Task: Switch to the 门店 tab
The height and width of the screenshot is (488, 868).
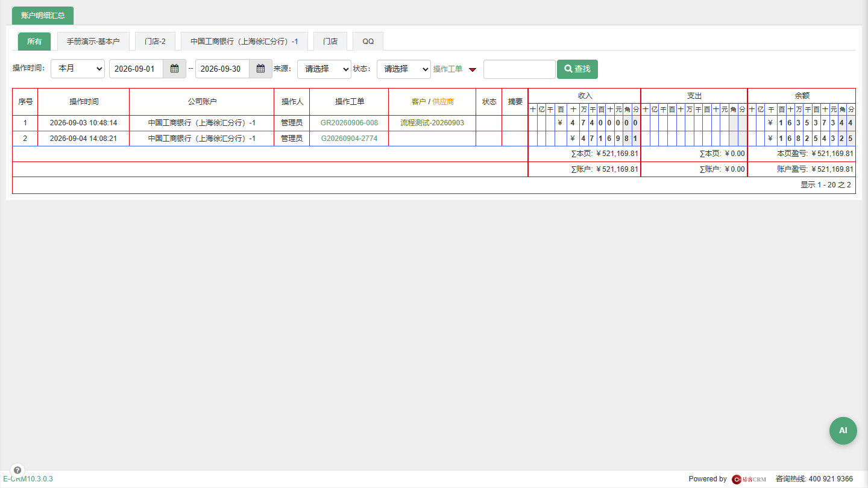Action: pos(330,42)
